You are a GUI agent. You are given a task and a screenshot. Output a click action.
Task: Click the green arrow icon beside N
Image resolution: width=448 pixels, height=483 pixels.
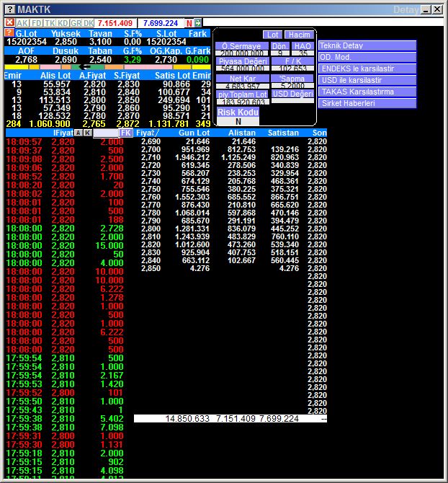coord(198,23)
